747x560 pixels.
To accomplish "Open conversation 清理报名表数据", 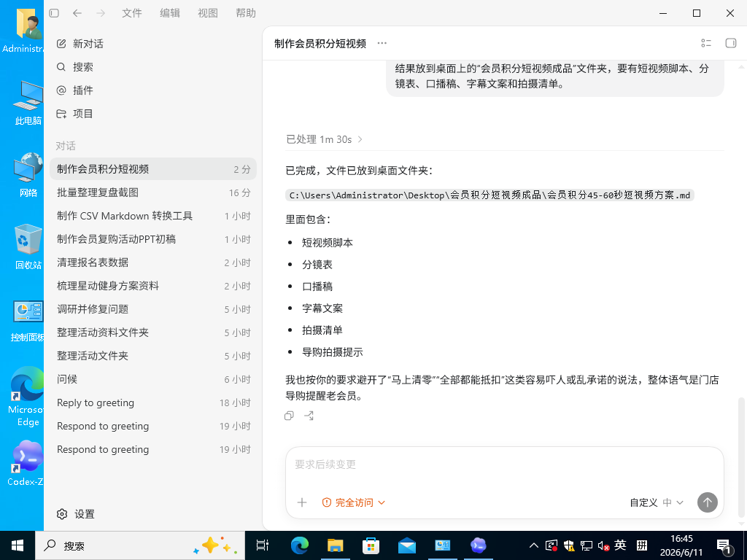I will pos(153,262).
